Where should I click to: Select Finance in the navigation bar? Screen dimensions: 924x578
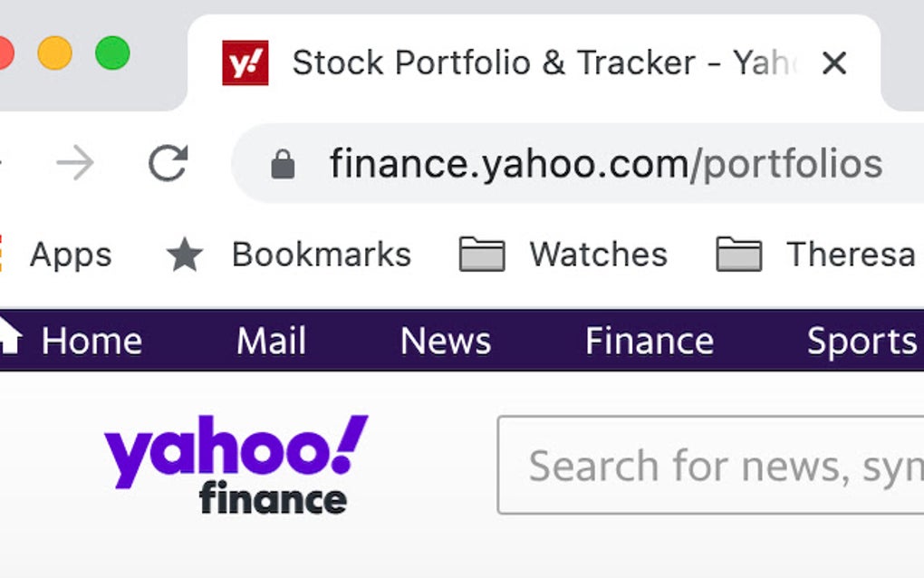tap(649, 340)
